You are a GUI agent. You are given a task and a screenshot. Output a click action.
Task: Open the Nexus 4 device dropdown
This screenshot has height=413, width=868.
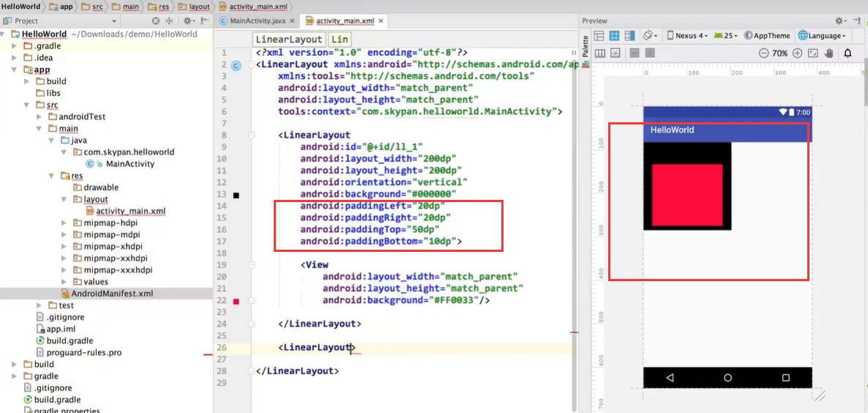tap(688, 35)
